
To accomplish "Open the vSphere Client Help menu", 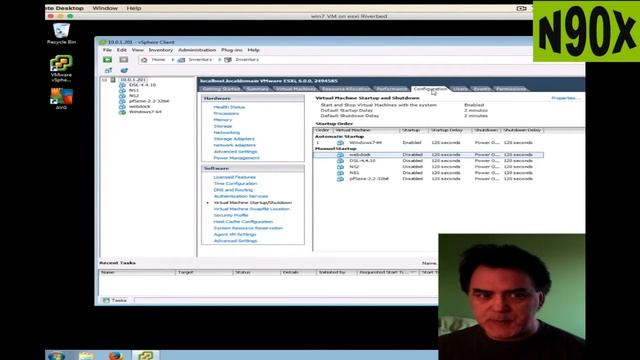I will tap(253, 50).
